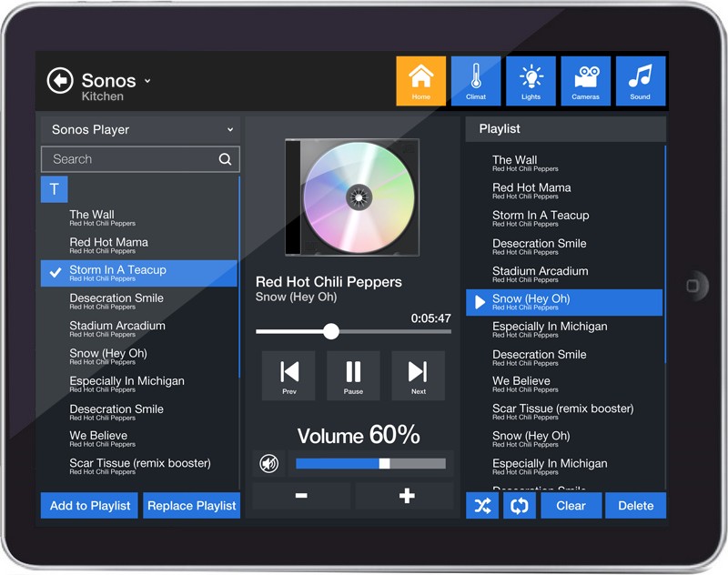Open the Climat thermometer section
728x575 pixels.
point(476,81)
